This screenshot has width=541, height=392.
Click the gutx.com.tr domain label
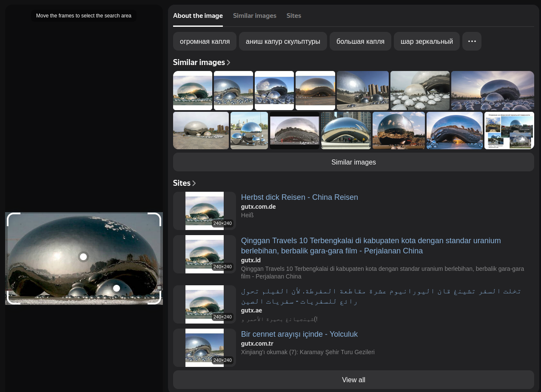coord(257,344)
